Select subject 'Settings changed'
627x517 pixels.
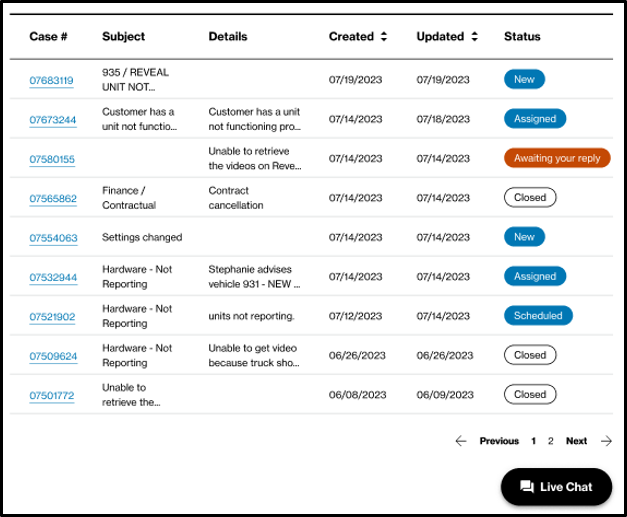pos(142,237)
